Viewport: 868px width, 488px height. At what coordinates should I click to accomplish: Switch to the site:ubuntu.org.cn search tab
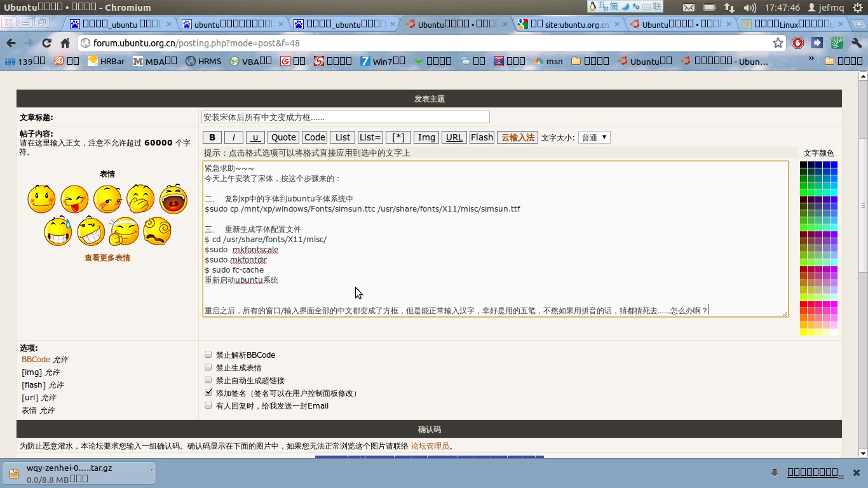(569, 24)
